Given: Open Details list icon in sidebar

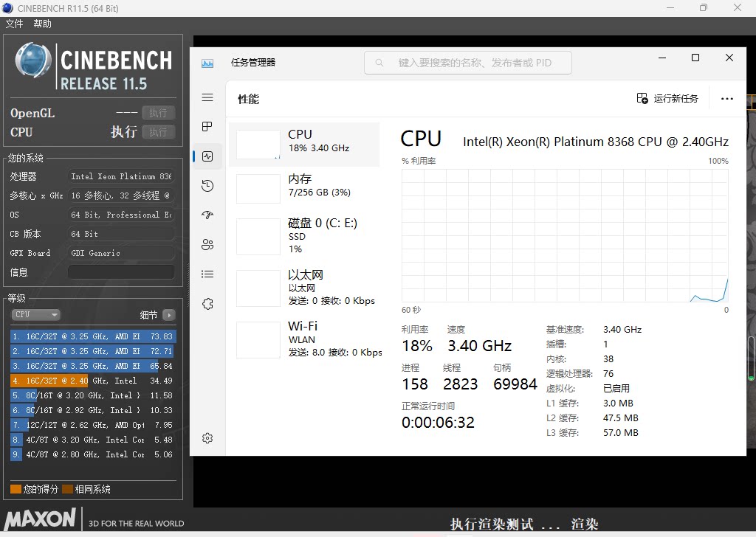Looking at the screenshot, I should click(x=207, y=274).
